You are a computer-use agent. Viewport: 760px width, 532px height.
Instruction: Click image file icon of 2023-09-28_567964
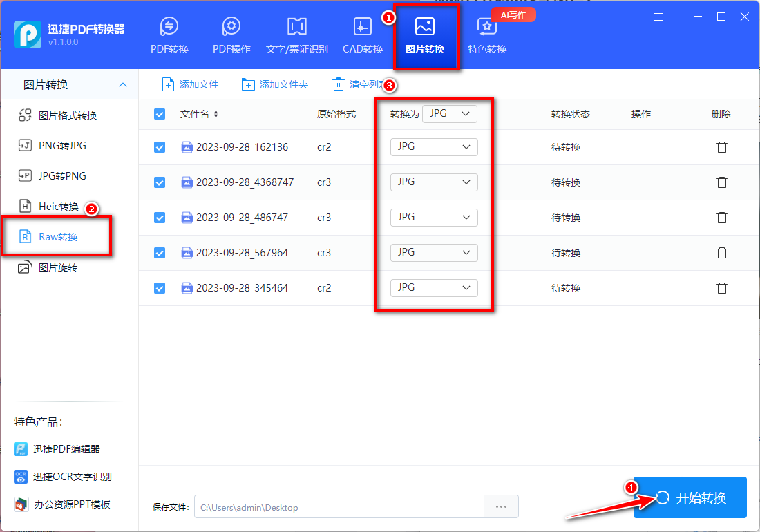187,253
